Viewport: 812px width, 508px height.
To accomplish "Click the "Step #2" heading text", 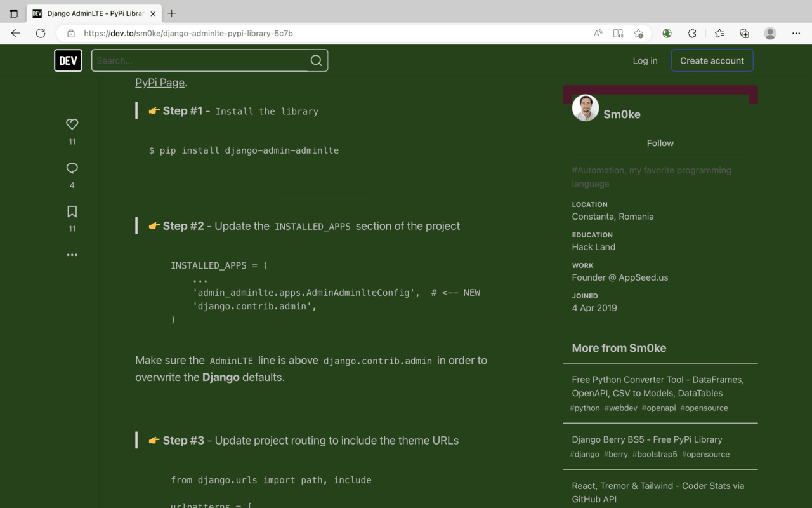I will [x=183, y=225].
